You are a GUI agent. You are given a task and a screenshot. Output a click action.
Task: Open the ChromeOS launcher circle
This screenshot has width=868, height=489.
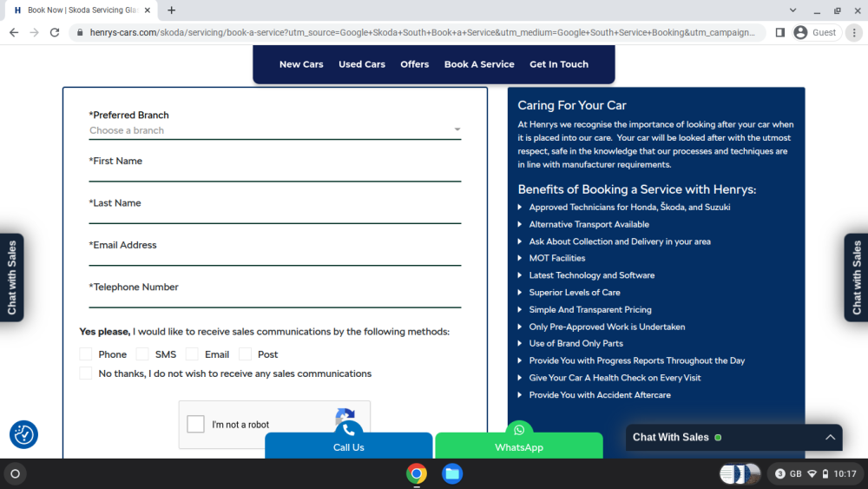click(15, 473)
